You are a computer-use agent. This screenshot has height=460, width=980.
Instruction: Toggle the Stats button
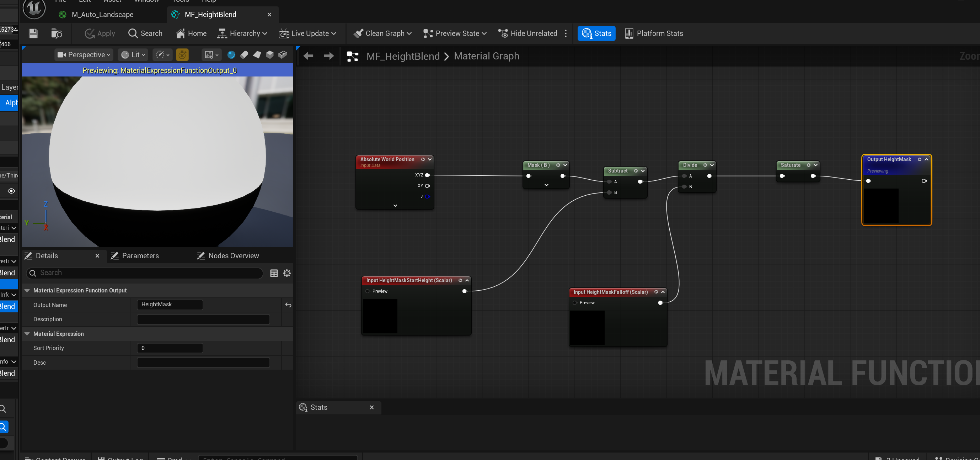pos(596,33)
